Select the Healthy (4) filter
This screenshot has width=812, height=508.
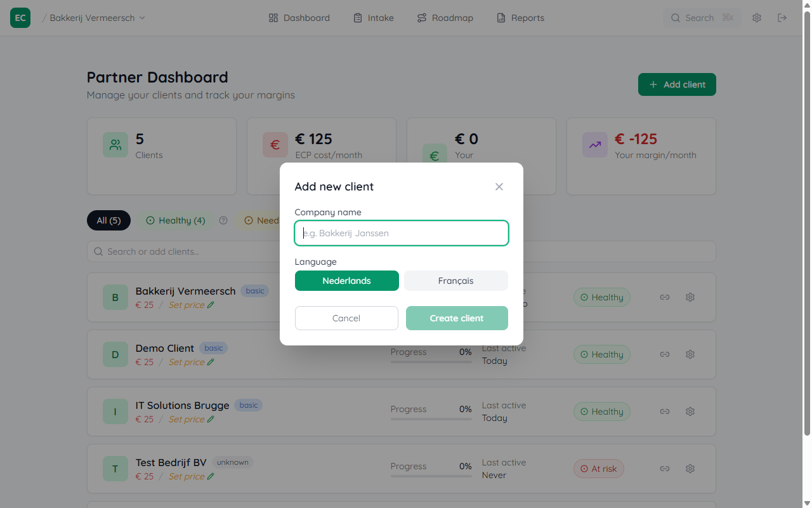(x=175, y=220)
